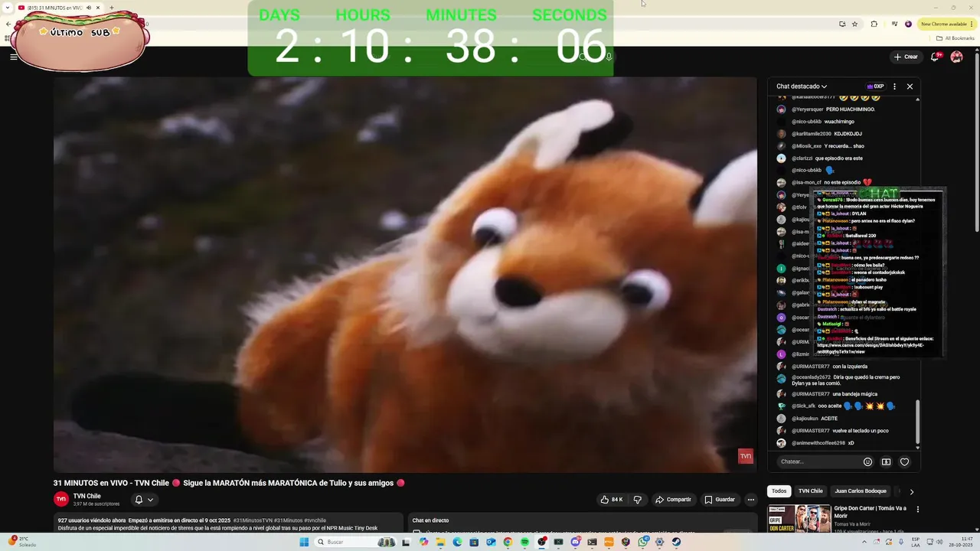Bookmark this page with star icon

pos(854,24)
